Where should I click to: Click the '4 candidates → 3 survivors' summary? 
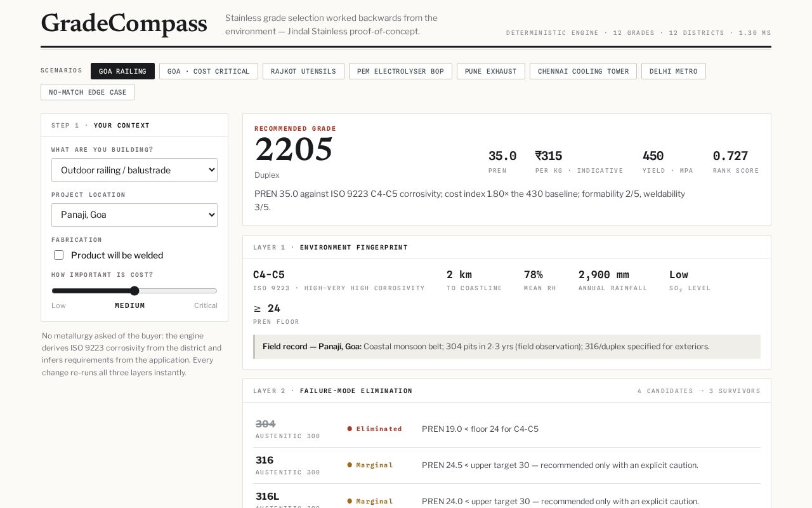coord(699,391)
